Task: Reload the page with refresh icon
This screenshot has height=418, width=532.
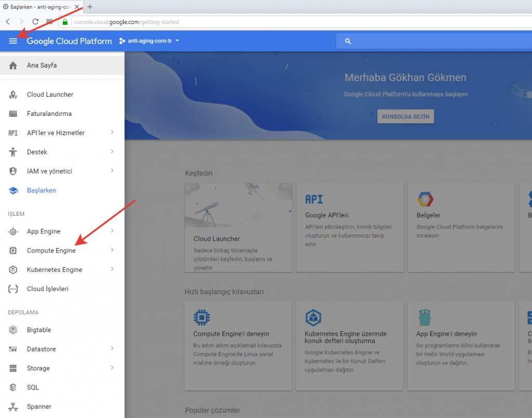Action: (x=35, y=22)
